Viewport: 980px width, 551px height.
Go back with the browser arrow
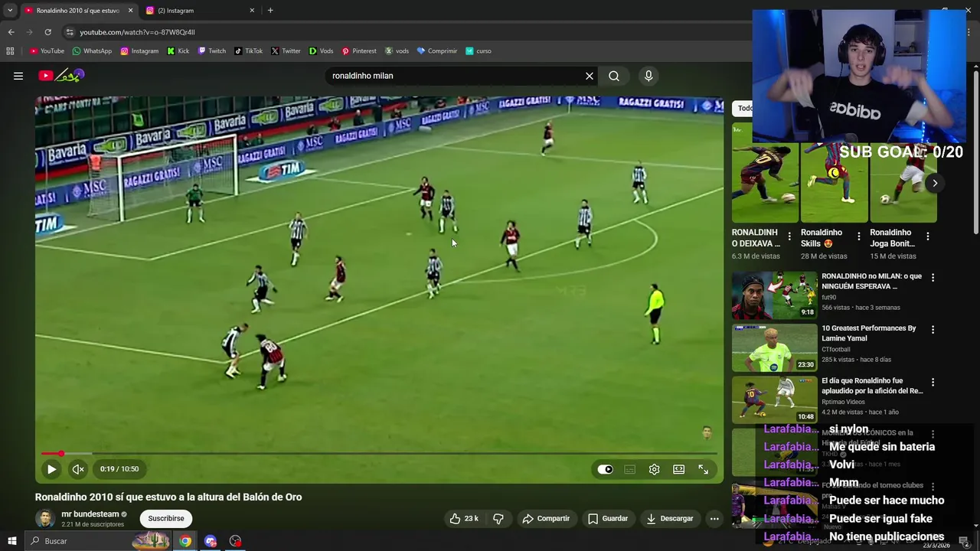tap(11, 32)
